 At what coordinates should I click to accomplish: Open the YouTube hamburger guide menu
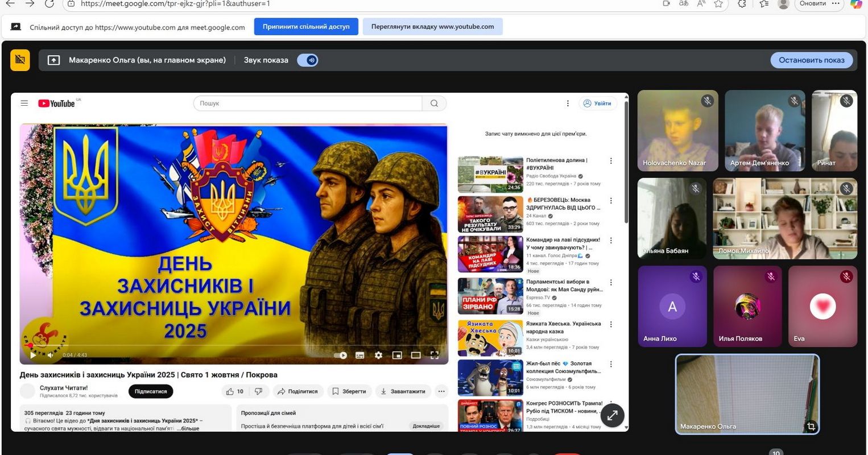coord(24,103)
